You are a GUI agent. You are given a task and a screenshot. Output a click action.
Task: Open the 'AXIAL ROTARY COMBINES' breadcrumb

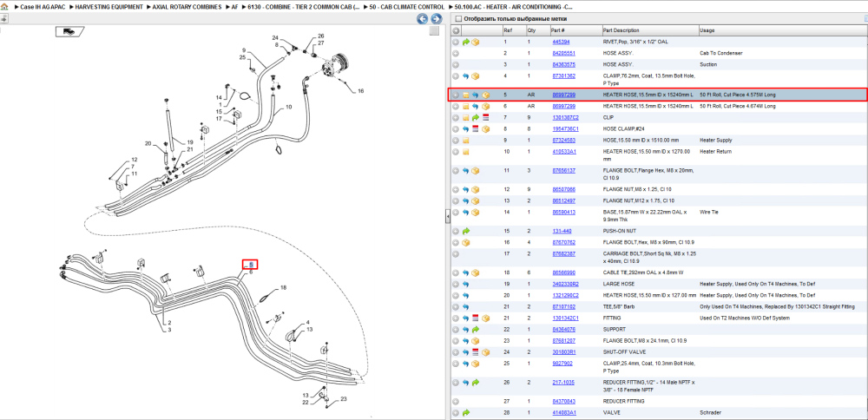[188, 7]
